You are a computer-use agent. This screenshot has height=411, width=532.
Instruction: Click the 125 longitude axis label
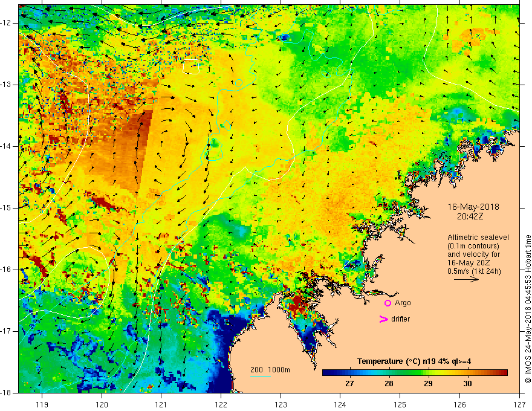click(400, 404)
